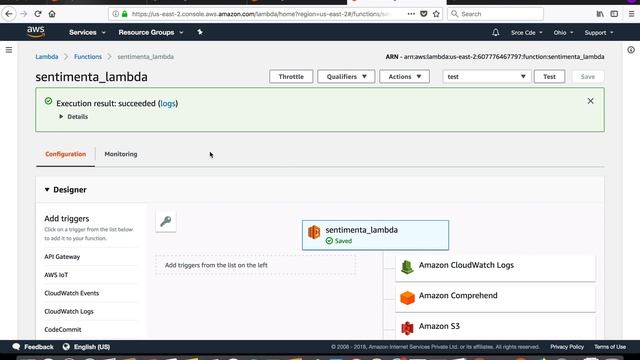Add the CloudWatch Logs trigger
This screenshot has height=360, width=640.
point(69,311)
